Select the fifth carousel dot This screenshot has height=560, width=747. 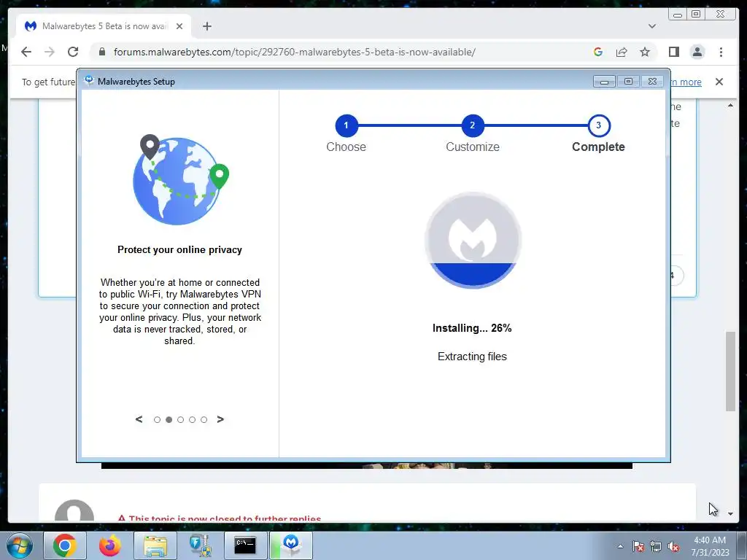[204, 419]
